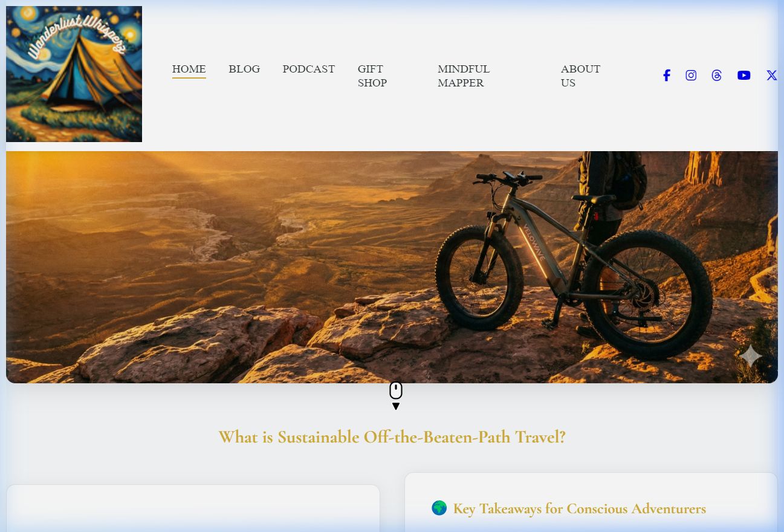784x532 pixels.
Task: Go to the YouTube channel icon
Action: click(x=744, y=76)
